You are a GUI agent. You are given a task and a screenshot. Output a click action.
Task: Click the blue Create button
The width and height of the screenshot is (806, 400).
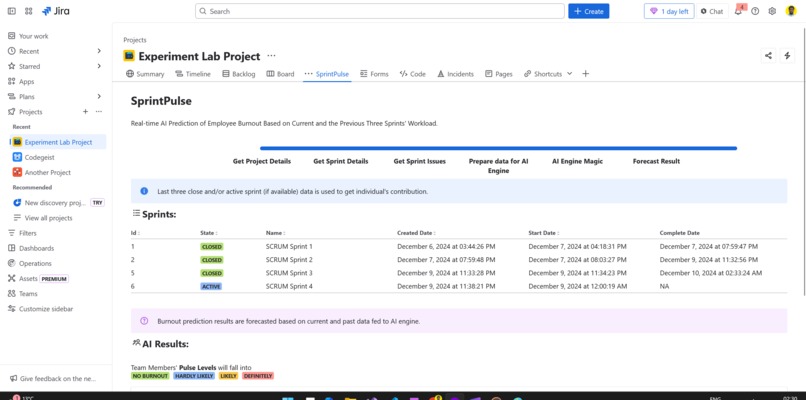click(589, 11)
